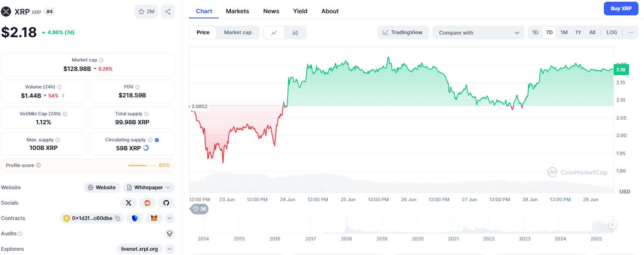Click the XRP coin logo
The image size is (644, 255).
6,12
